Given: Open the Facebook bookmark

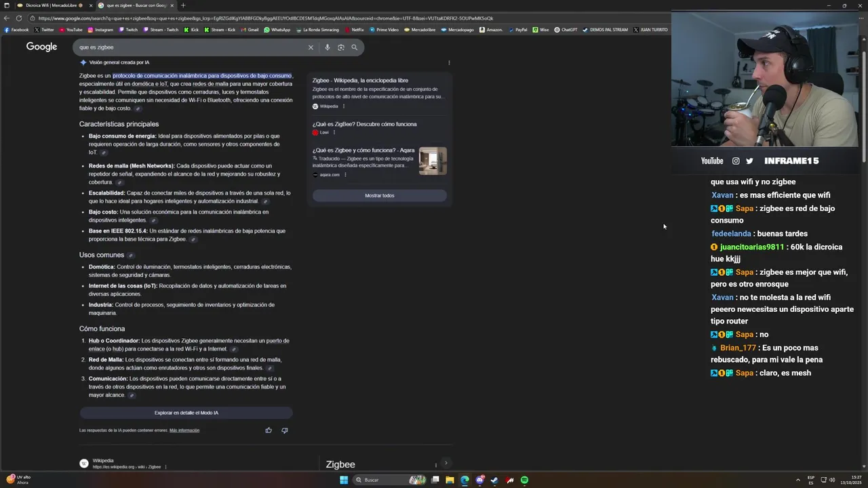Looking at the screenshot, I should click(16, 30).
